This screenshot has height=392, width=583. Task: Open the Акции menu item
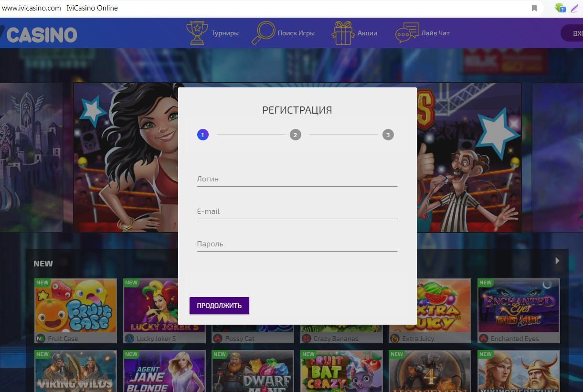(x=367, y=33)
